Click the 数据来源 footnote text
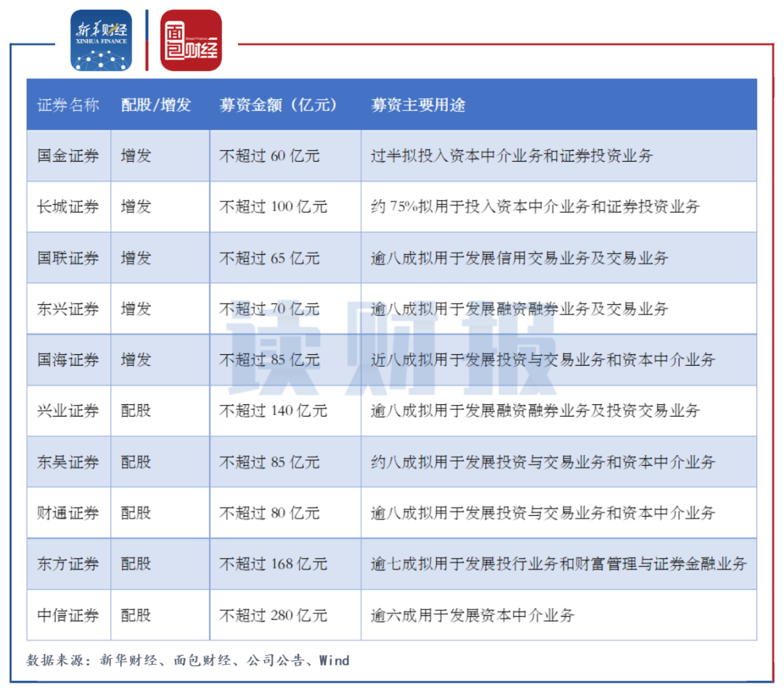 (188, 660)
